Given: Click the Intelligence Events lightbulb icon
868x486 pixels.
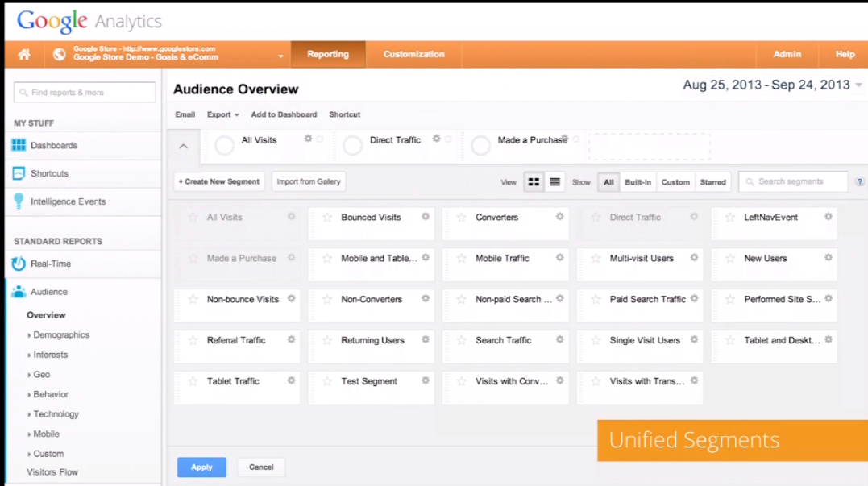Looking at the screenshot, I should [19, 201].
